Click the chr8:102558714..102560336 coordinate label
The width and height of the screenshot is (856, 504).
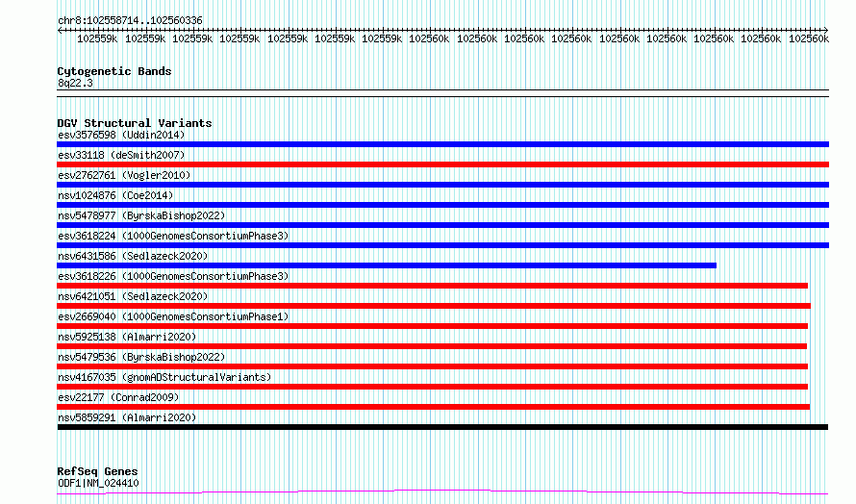pos(130,20)
